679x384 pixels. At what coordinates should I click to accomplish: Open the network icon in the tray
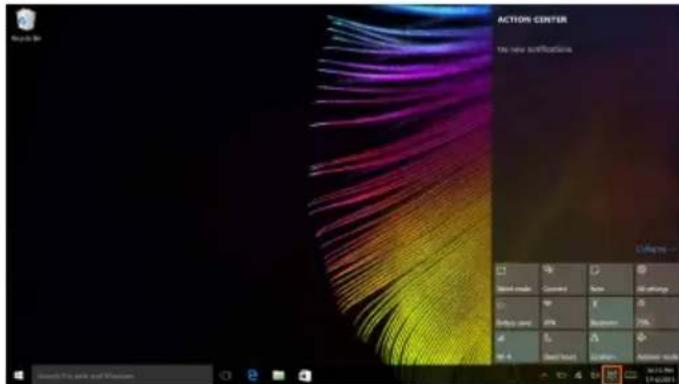(578, 375)
